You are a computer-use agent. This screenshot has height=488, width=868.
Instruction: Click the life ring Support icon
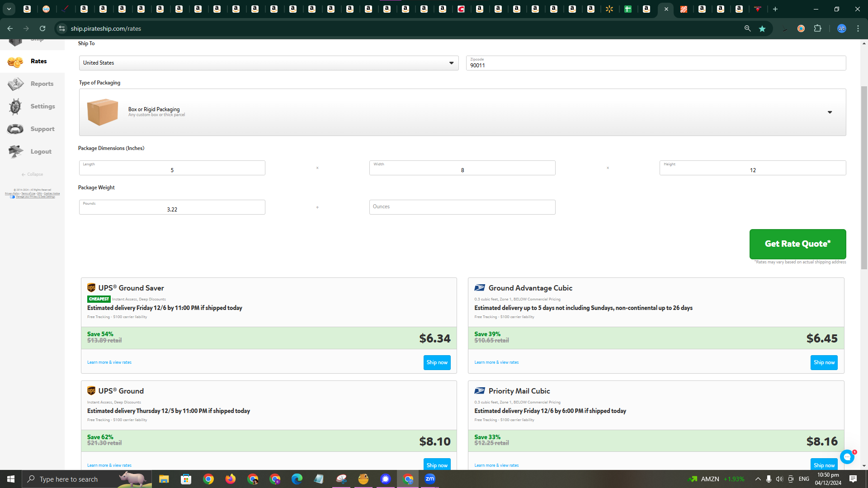pos(15,129)
